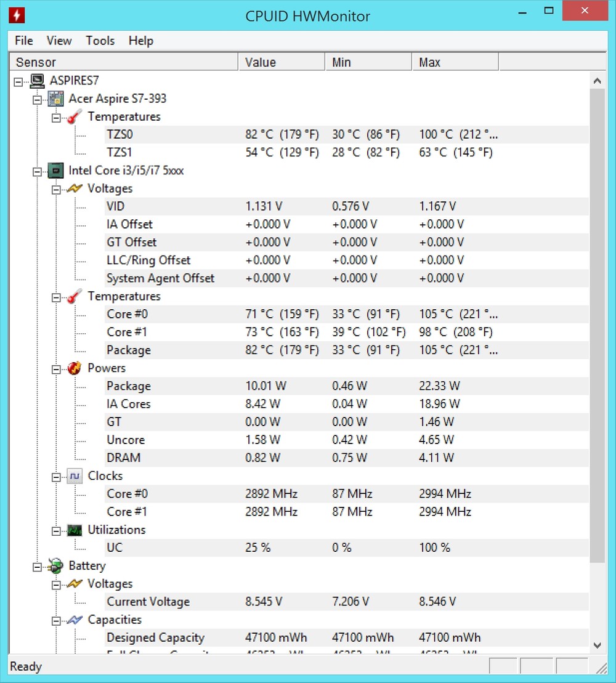Image resolution: width=616 pixels, height=683 pixels.
Task: Select the VID voltage row
Action: pyautogui.click(x=347, y=206)
